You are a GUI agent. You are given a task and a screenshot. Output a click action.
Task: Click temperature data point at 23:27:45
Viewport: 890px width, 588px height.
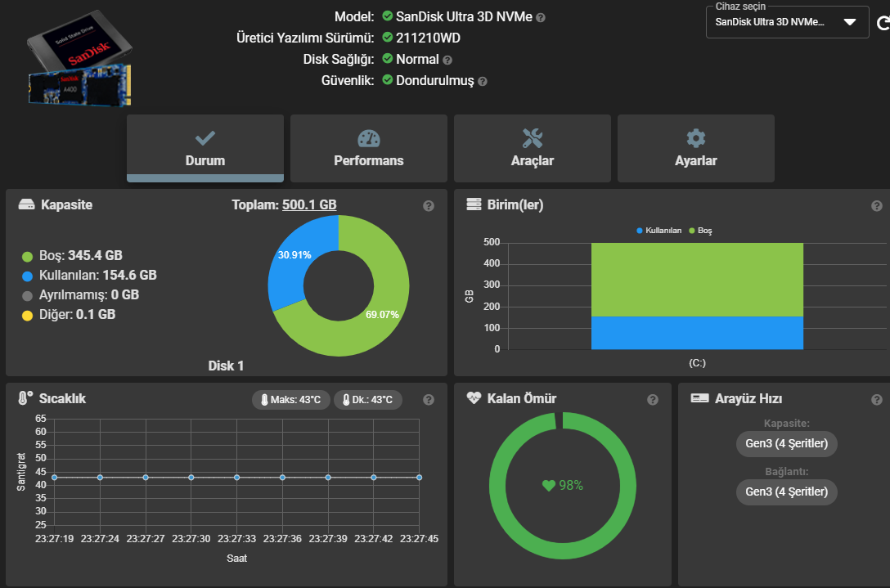419,478
